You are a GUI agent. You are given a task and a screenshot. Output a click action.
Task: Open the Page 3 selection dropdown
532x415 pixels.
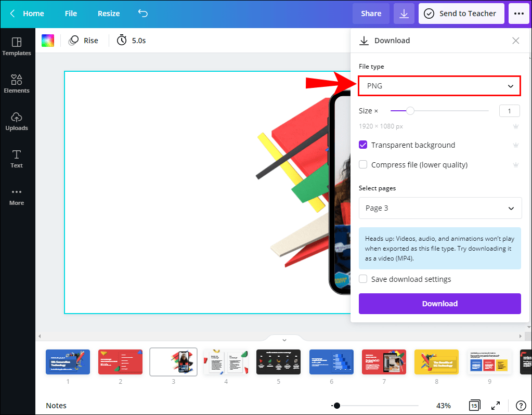click(x=439, y=207)
